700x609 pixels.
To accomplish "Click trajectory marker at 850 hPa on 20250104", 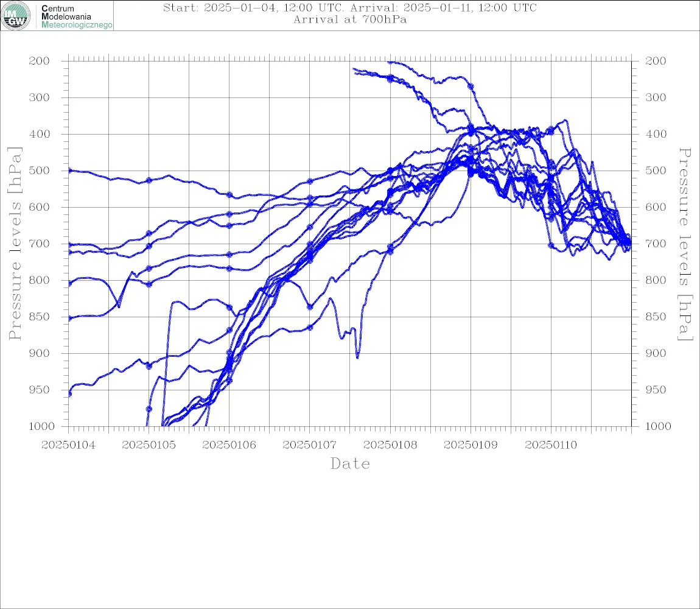I will click(69, 318).
